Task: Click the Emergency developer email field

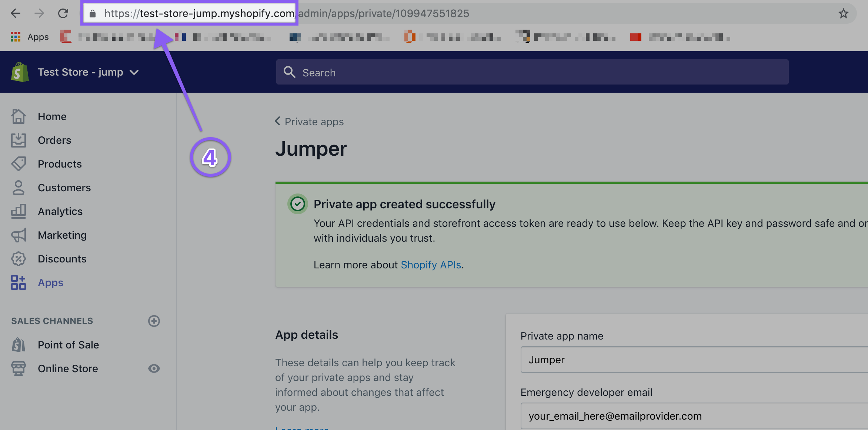Action: click(694, 416)
